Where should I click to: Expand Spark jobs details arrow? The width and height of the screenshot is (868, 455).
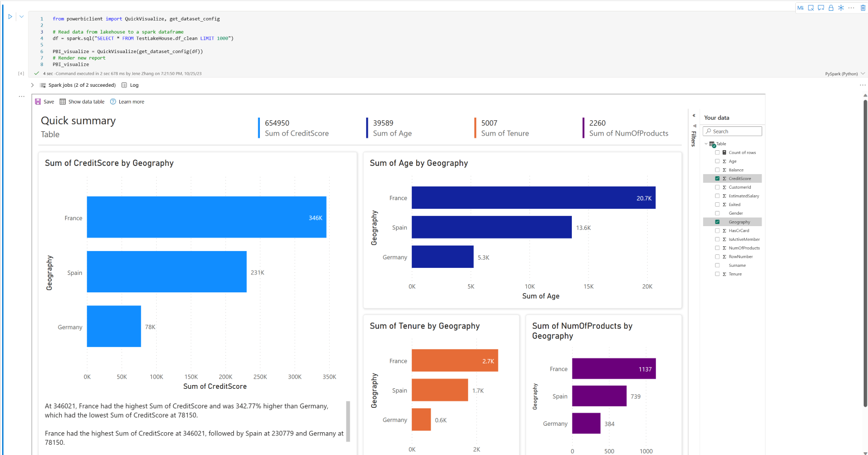tap(33, 85)
